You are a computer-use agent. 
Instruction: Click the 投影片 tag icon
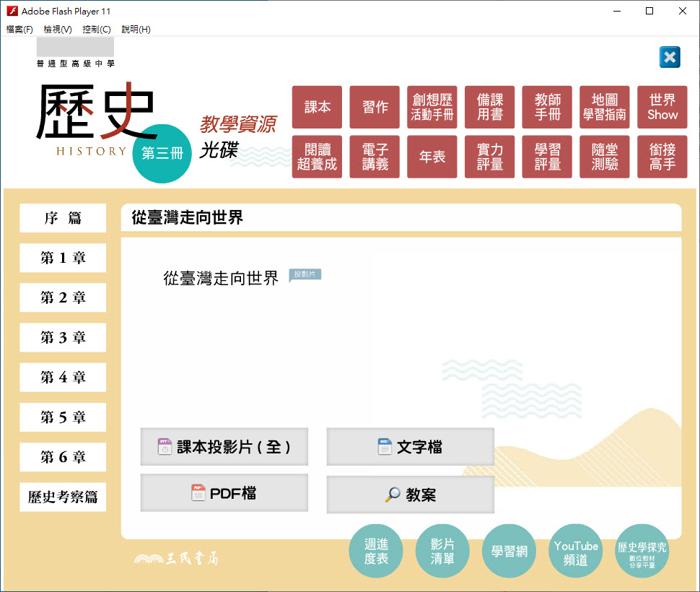pos(305,275)
